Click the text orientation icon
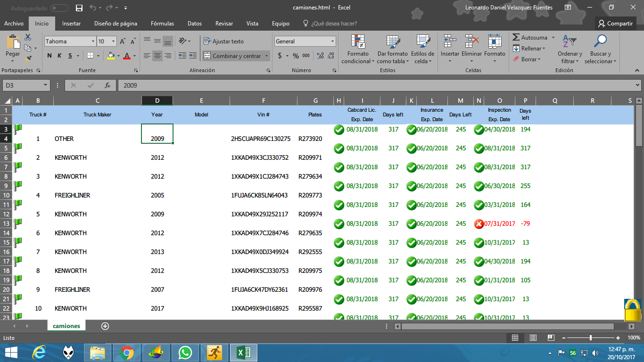The width and height of the screenshot is (644, 362). tap(182, 41)
